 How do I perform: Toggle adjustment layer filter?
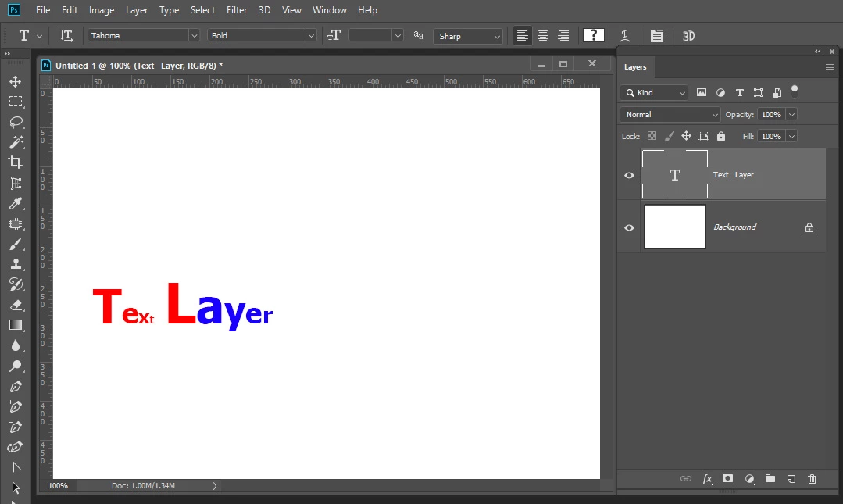720,92
